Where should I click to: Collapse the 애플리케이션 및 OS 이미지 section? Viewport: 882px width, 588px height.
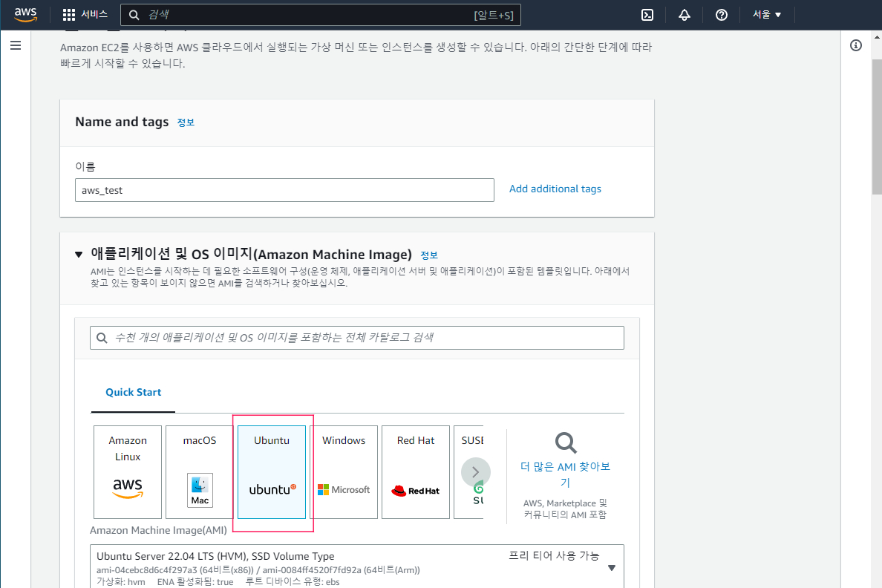click(79, 255)
